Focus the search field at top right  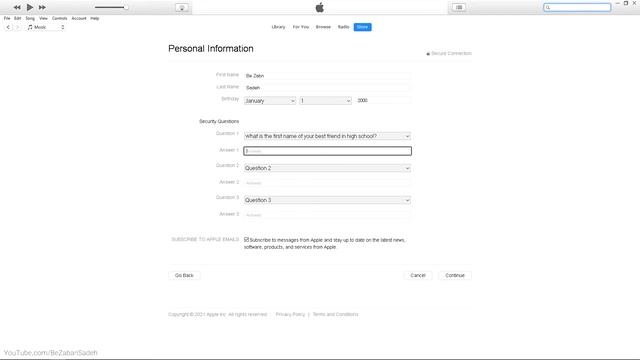click(x=577, y=7)
